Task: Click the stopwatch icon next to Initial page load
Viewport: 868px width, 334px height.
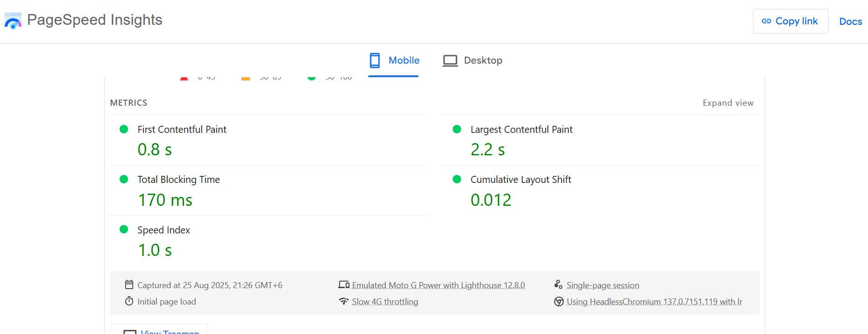Action: coord(129,301)
